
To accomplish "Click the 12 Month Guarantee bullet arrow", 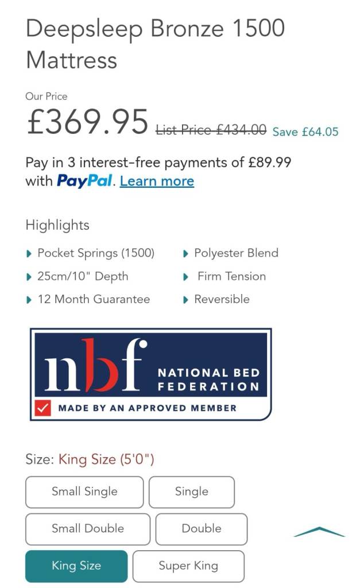I will click(x=30, y=300).
